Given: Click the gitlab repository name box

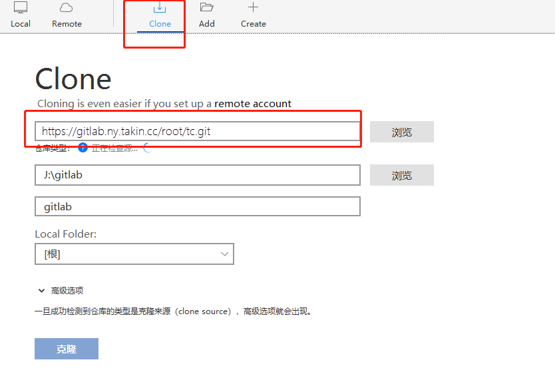Looking at the screenshot, I should (x=197, y=206).
